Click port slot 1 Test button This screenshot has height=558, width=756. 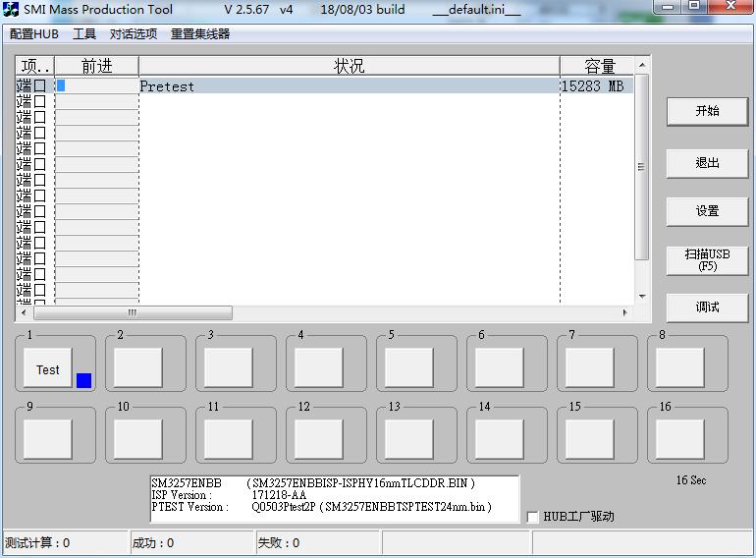(48, 370)
